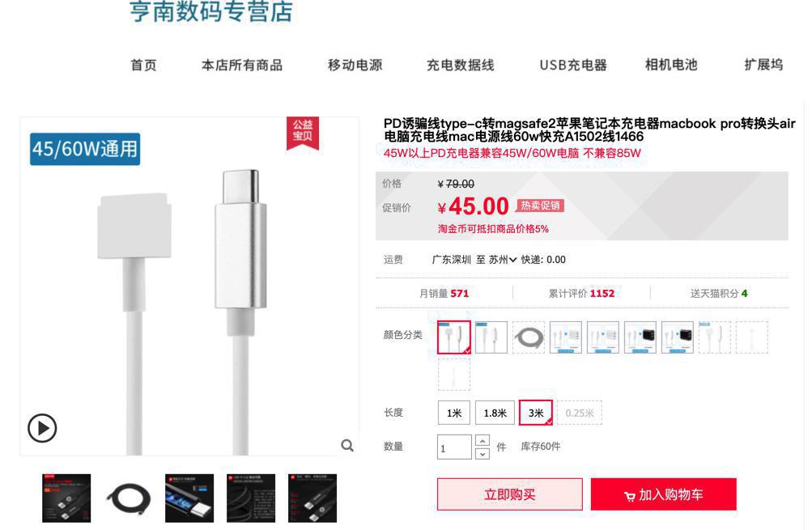Open the 苏州 shipping destination dropdown

click(x=502, y=259)
